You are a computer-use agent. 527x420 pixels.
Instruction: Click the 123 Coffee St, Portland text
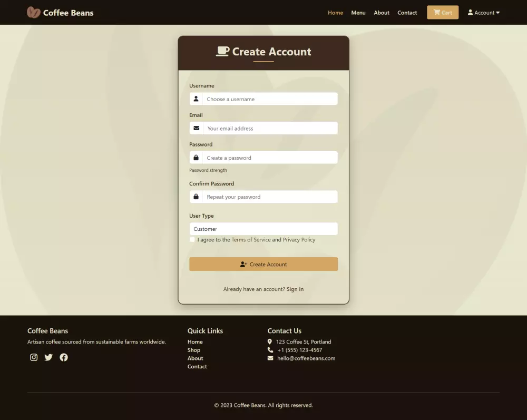tap(304, 341)
